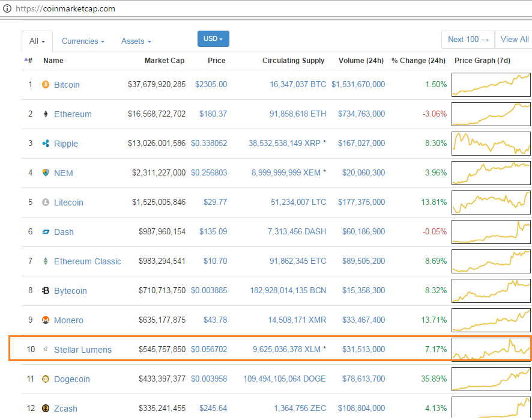Click the Bitcoin coin logo icon
The height and width of the screenshot is (420, 532).
point(46,84)
